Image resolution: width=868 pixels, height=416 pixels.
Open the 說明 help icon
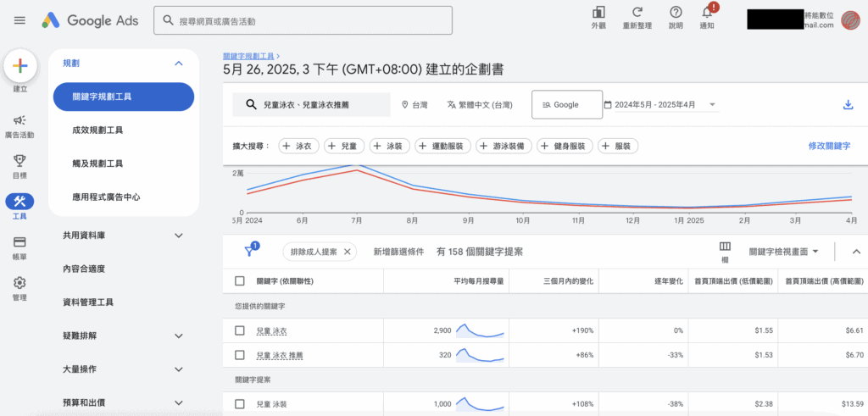[676, 12]
